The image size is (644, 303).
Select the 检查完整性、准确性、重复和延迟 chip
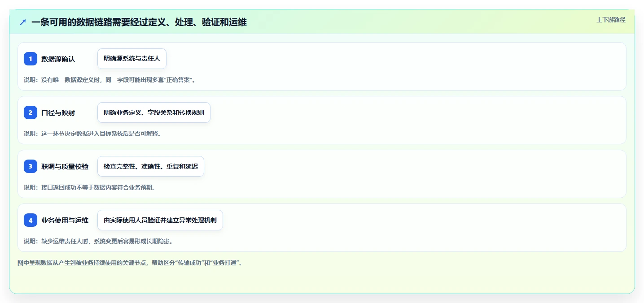coord(151,166)
